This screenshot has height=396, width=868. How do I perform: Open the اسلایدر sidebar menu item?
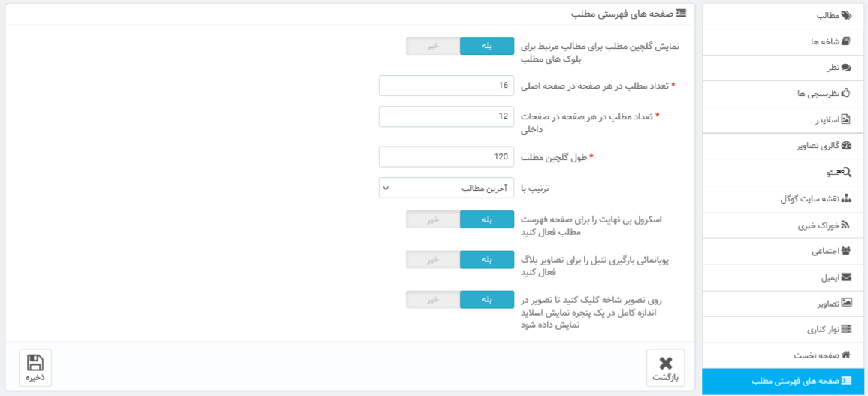[x=783, y=119]
